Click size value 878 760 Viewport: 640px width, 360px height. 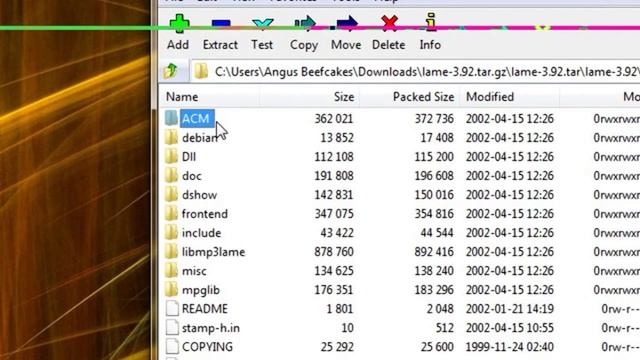334,252
